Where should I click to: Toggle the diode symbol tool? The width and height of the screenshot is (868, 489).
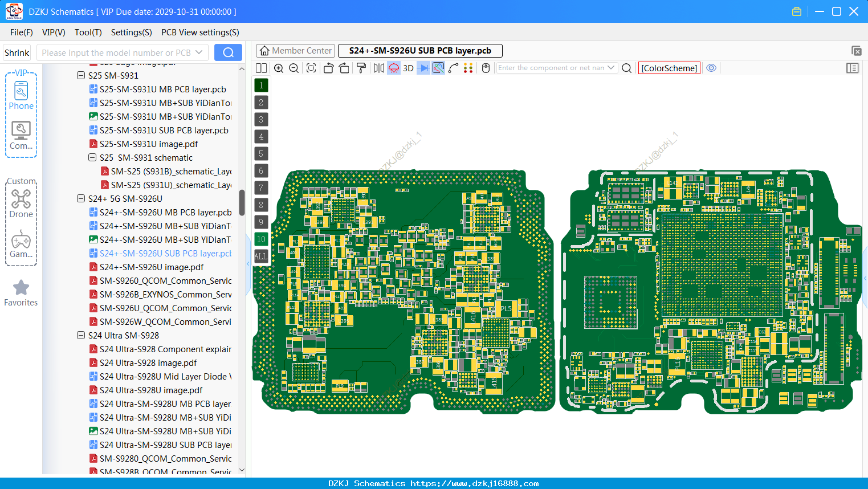click(x=423, y=68)
